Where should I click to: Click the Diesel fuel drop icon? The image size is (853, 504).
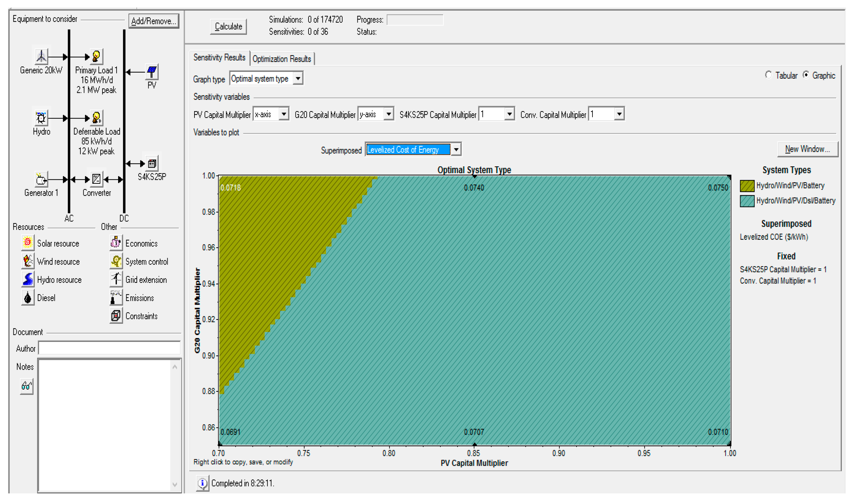27,297
